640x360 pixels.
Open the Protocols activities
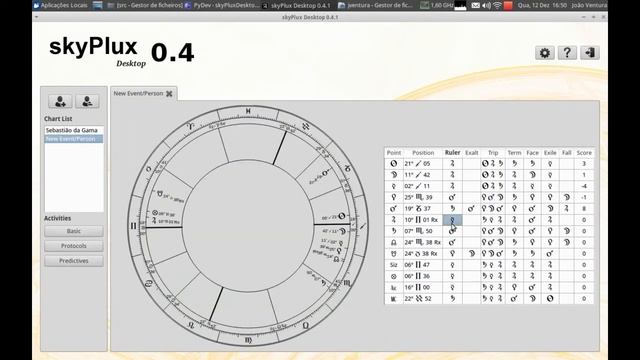pyautogui.click(x=74, y=246)
